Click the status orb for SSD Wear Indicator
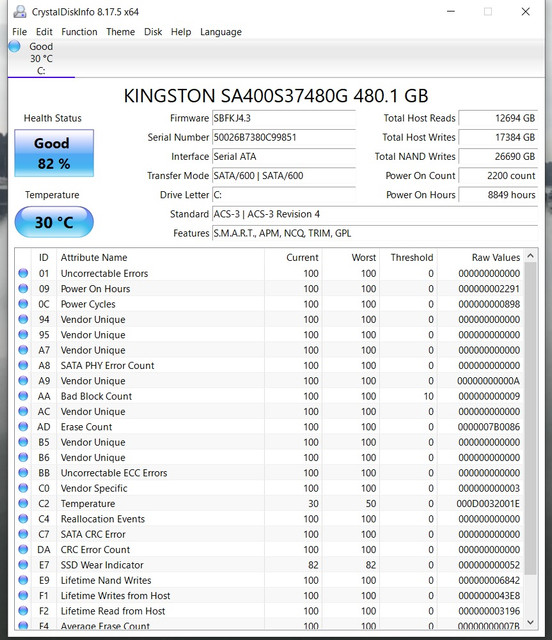 pos(23,564)
